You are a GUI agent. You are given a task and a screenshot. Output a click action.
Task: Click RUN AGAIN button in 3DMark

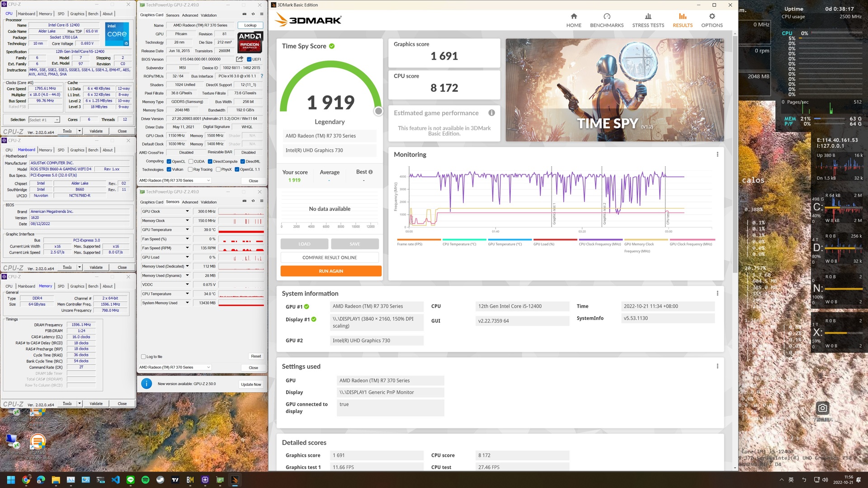331,271
